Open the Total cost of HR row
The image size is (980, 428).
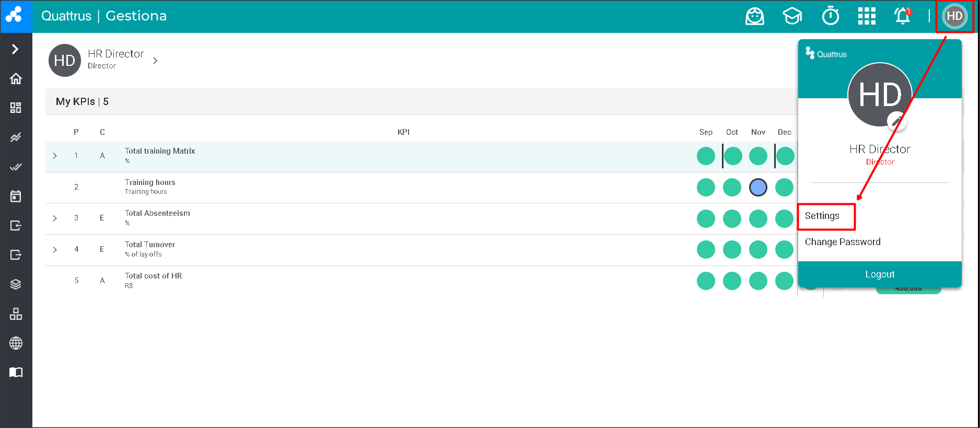click(154, 276)
